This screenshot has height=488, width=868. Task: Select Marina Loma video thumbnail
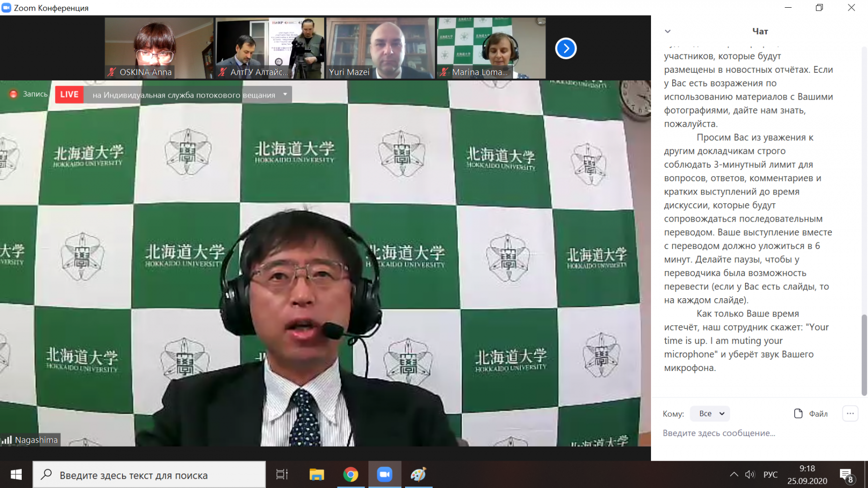click(x=491, y=48)
